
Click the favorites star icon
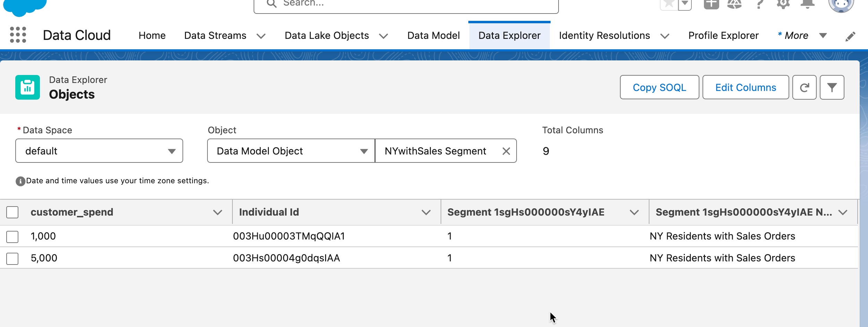(669, 4)
